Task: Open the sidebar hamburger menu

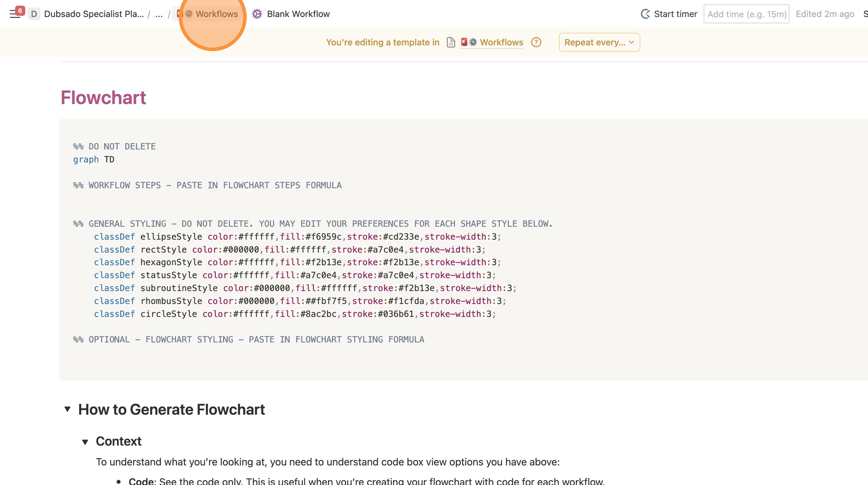Action: 15,14
